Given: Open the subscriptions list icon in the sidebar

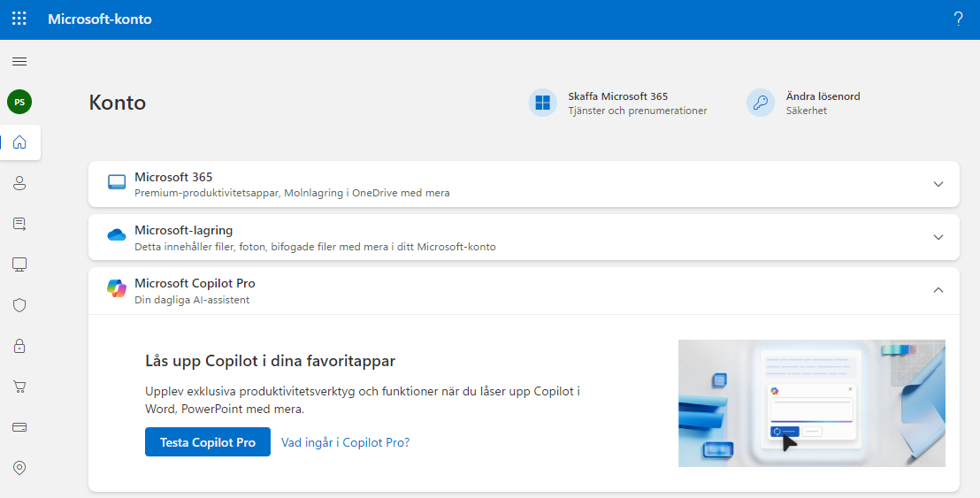Looking at the screenshot, I should (x=19, y=224).
